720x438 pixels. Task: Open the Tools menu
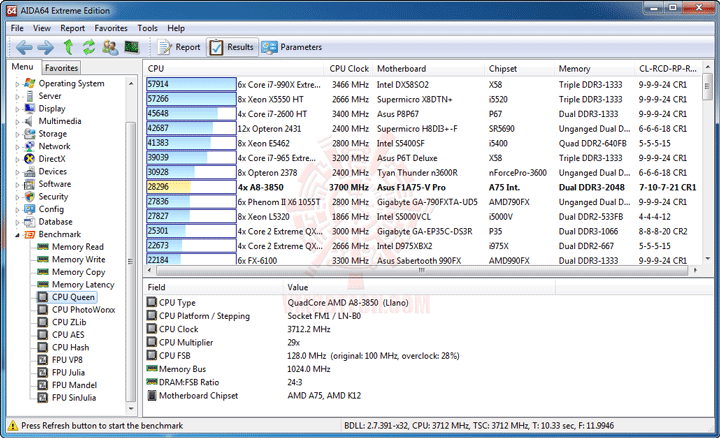(x=147, y=28)
